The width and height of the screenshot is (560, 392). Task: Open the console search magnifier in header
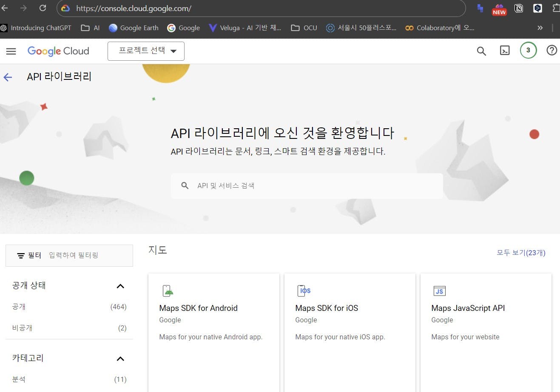tap(481, 51)
